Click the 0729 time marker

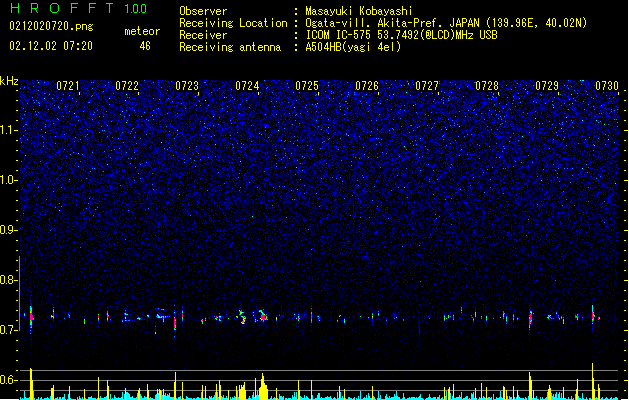click(x=547, y=86)
